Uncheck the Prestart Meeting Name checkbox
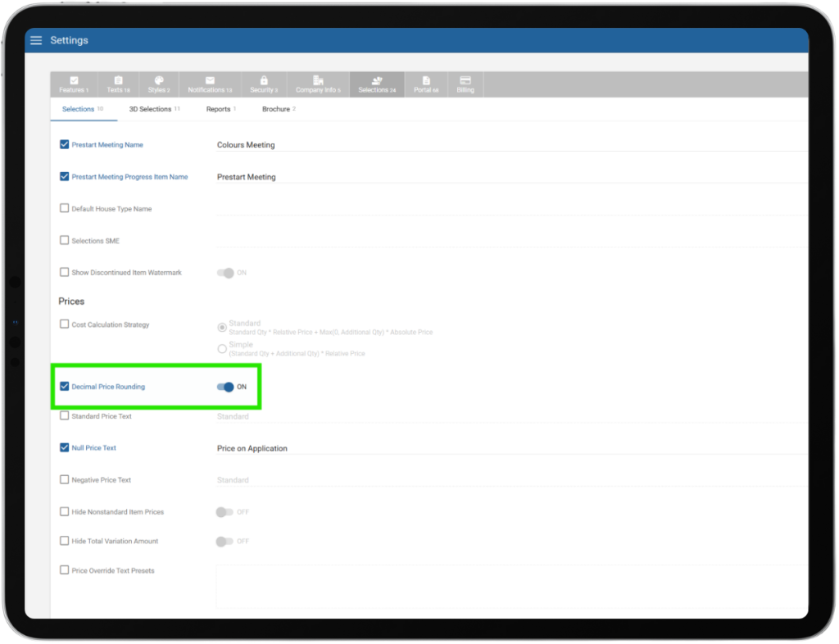 pyautogui.click(x=65, y=144)
